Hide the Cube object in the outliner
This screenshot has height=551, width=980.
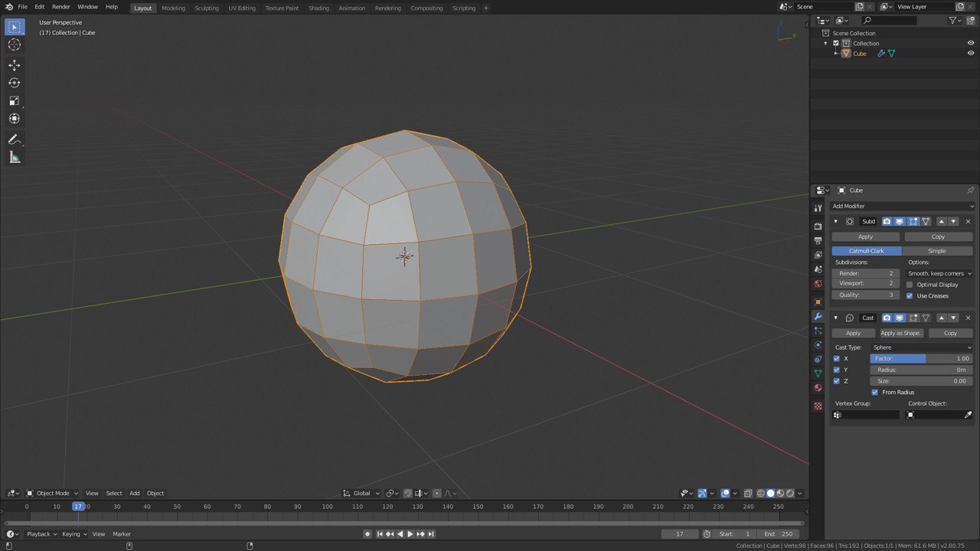click(971, 54)
